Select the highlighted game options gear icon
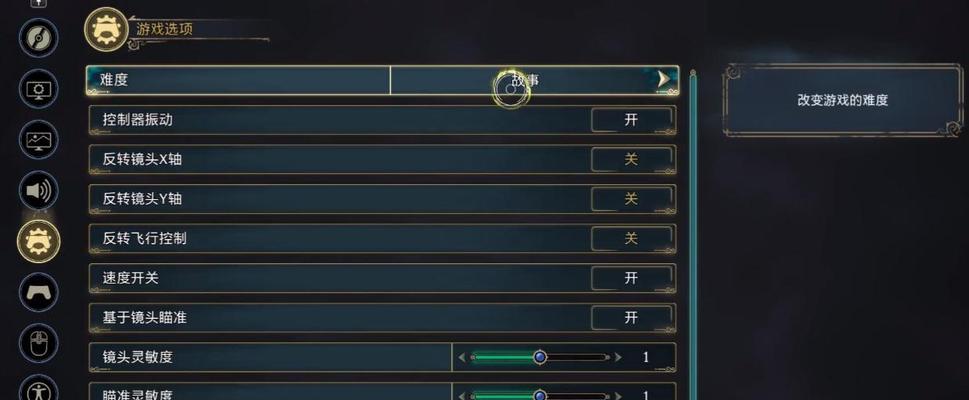The height and width of the screenshot is (400, 969). (x=38, y=240)
